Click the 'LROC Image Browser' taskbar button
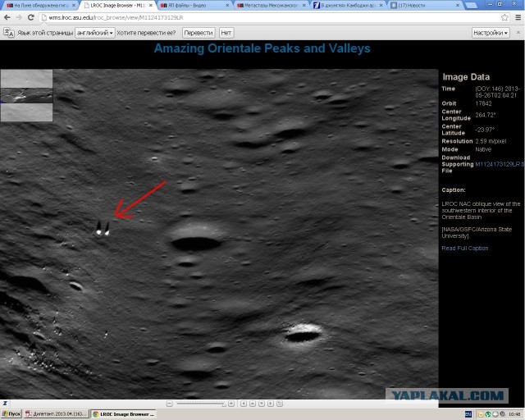The height and width of the screenshot is (420, 525). point(124,414)
